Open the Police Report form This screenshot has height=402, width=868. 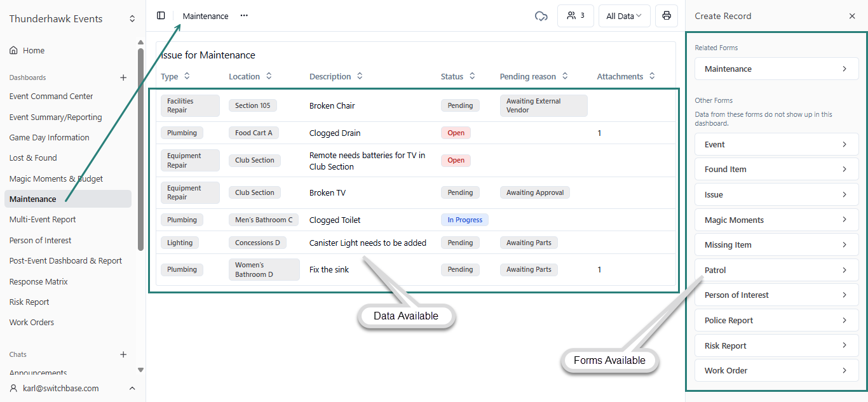[776, 320]
